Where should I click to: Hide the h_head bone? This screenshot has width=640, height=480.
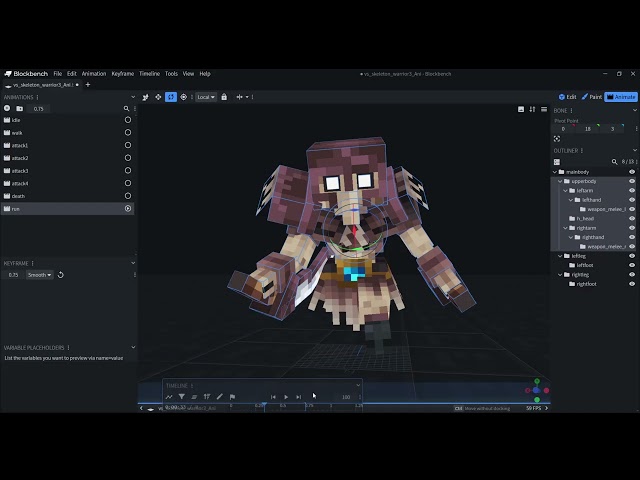click(x=632, y=218)
